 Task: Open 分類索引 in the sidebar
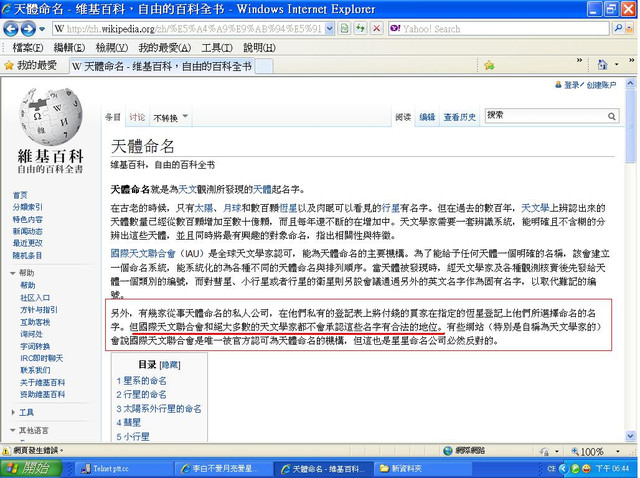[27, 207]
